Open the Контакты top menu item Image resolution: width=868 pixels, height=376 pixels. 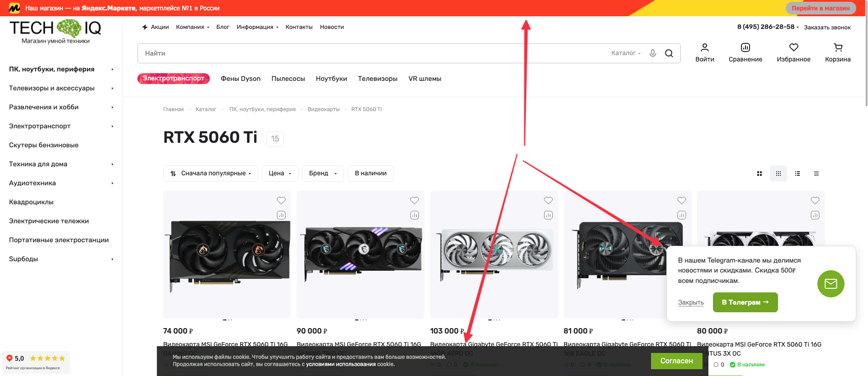tap(299, 27)
